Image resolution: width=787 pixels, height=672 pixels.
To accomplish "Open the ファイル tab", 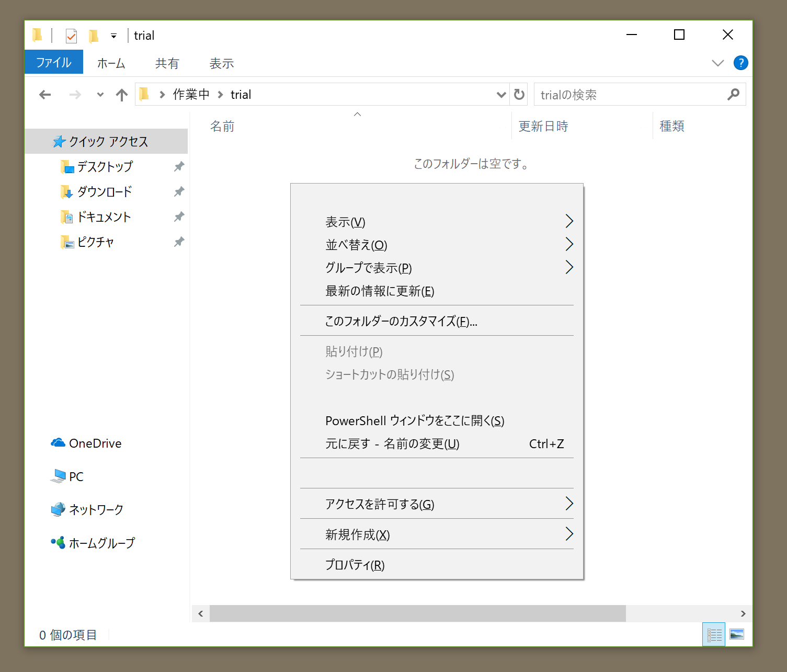I will coord(54,63).
